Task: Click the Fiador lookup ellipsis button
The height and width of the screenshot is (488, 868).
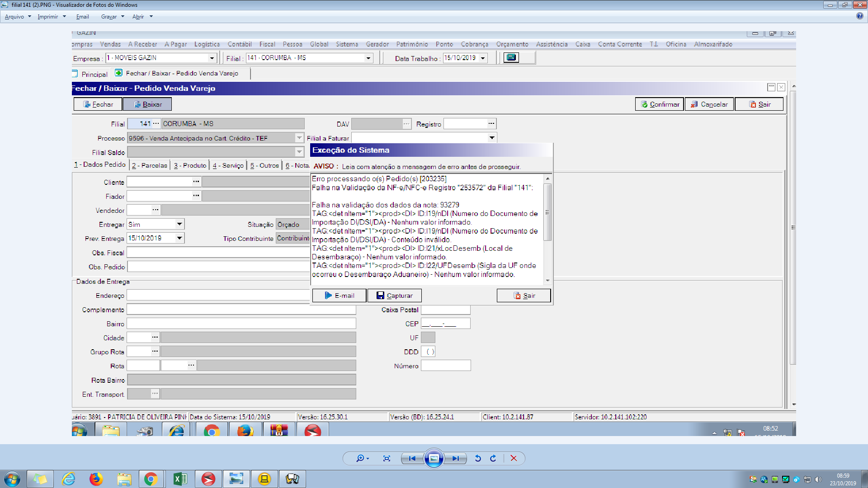Action: [196, 196]
